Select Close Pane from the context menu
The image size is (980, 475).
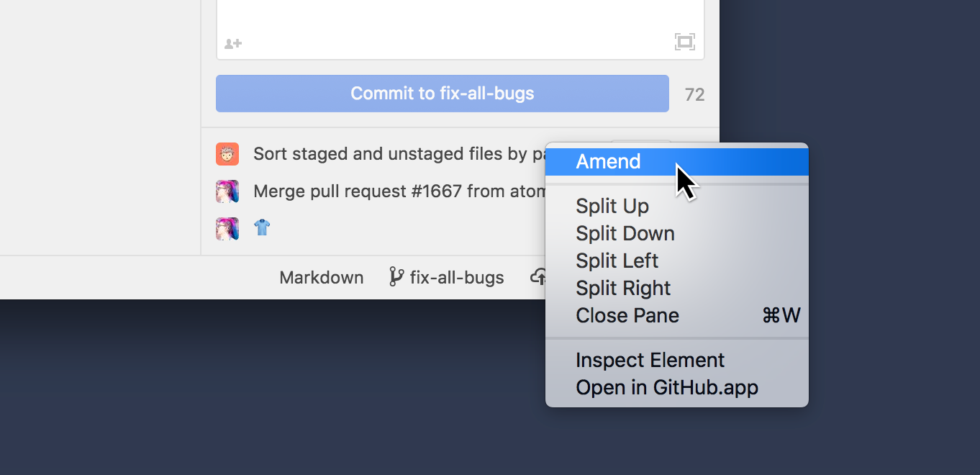point(627,315)
